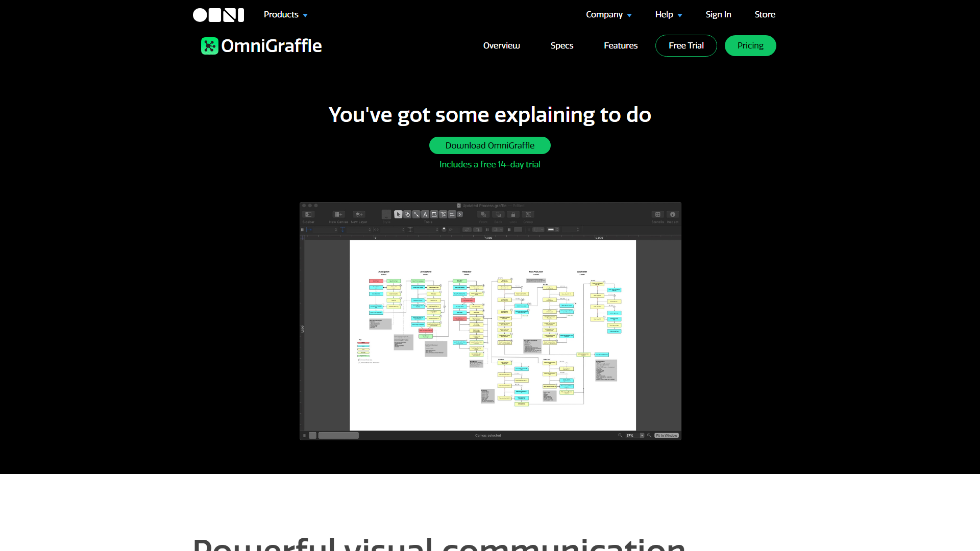Image resolution: width=980 pixels, height=551 pixels.
Task: Lock the selected object via toolbar
Action: point(513,214)
